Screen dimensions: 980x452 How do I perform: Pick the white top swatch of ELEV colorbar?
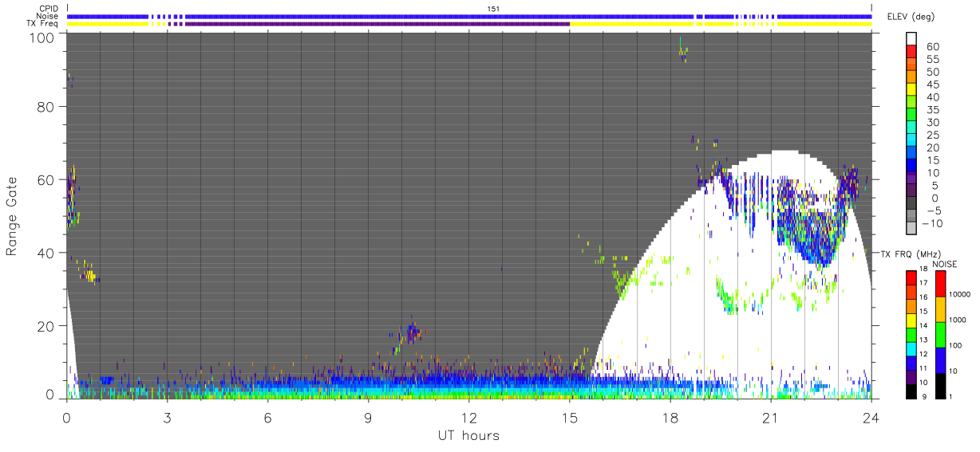[912, 38]
